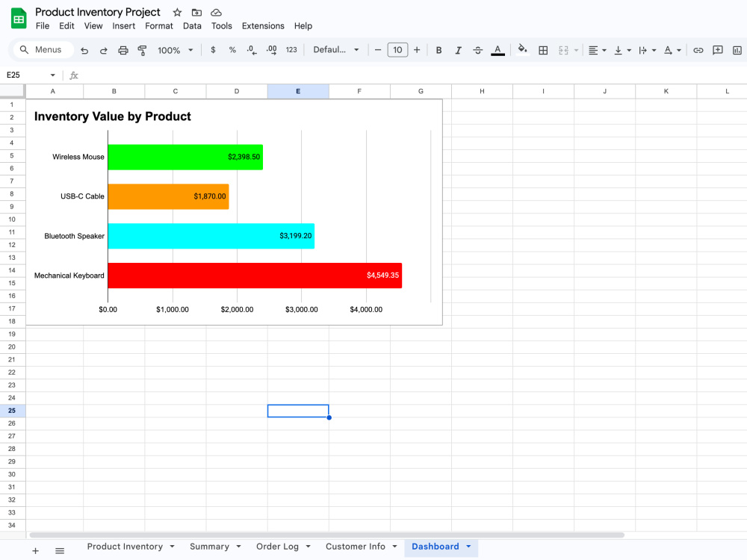This screenshot has height=560, width=747.
Task: Click the horizontal scrollbar
Action: point(327,535)
